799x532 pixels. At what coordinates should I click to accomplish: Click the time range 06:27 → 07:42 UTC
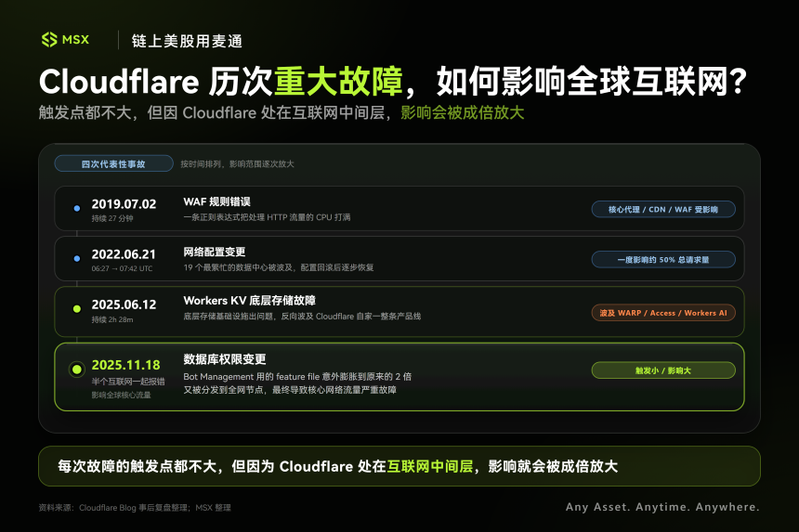click(x=122, y=268)
